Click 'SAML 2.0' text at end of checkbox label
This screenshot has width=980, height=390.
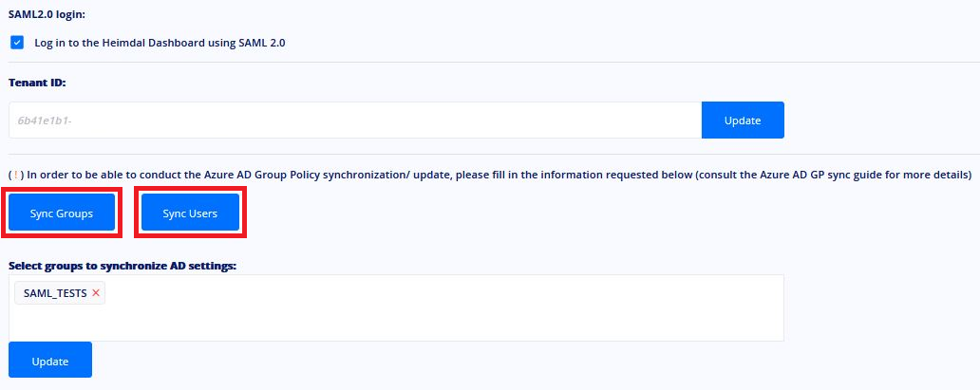click(262, 43)
